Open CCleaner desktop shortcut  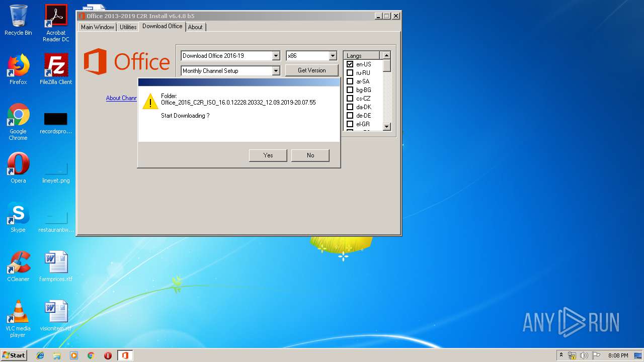click(x=18, y=266)
